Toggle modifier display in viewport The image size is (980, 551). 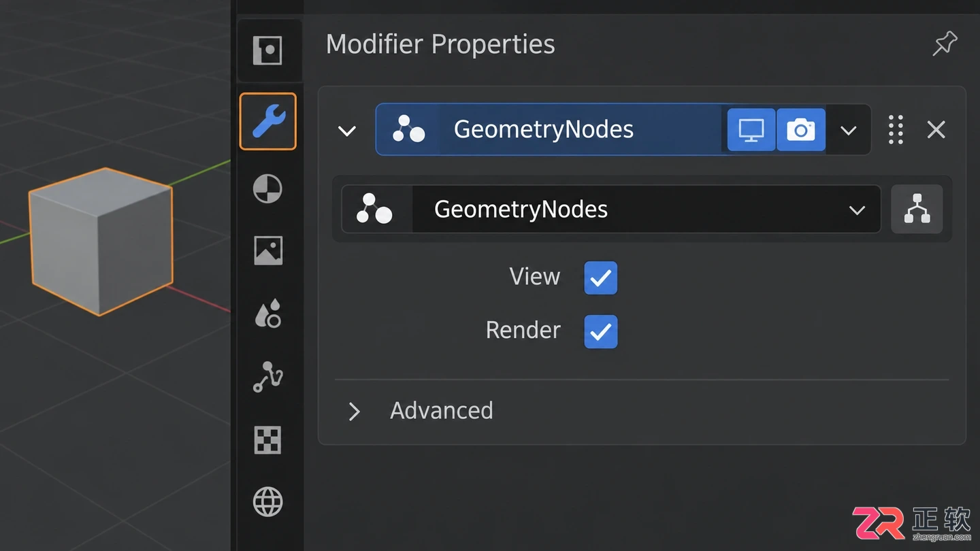click(751, 129)
